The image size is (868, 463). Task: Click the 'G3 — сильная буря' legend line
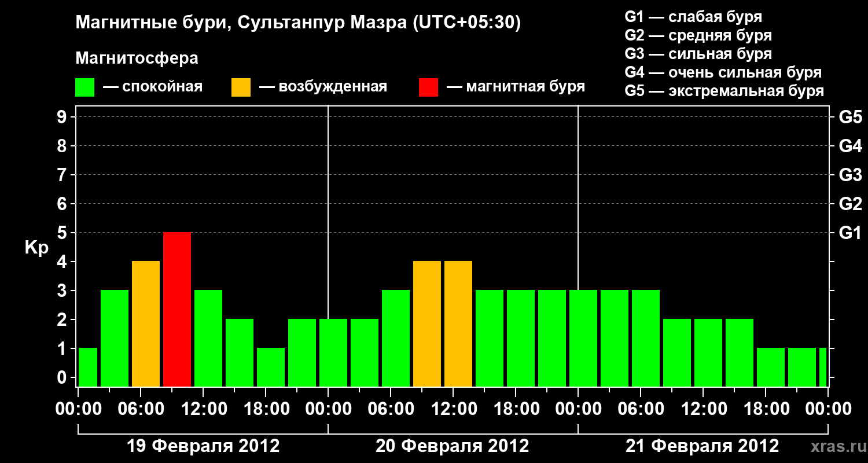tap(698, 54)
